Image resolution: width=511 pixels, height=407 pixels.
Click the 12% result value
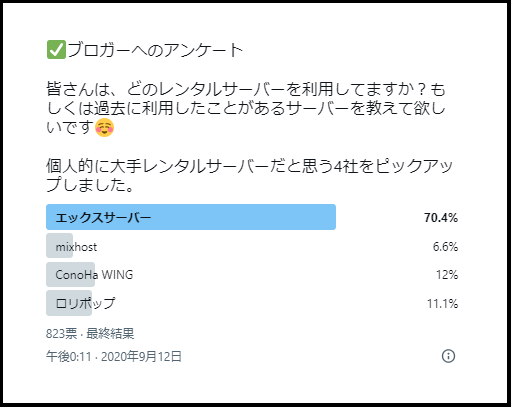click(447, 275)
